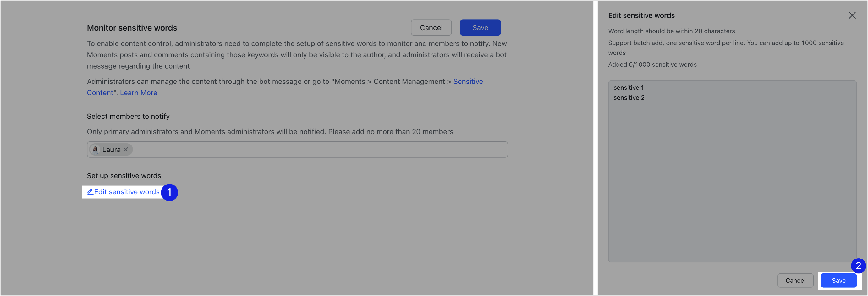Select the line reading sensitive 2
868x296 pixels.
coord(629,98)
